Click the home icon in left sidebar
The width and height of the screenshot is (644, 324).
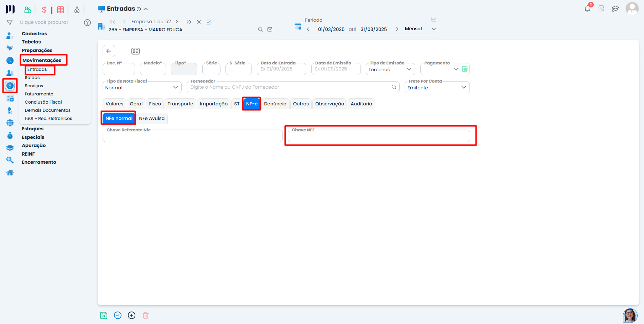tap(10, 173)
